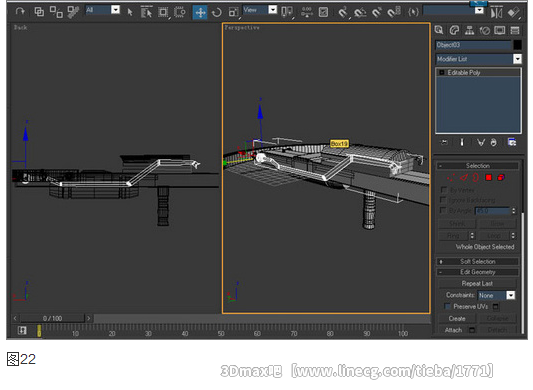Open the Hierarchy panel tab
This screenshot has width=533, height=390.
click(469, 30)
